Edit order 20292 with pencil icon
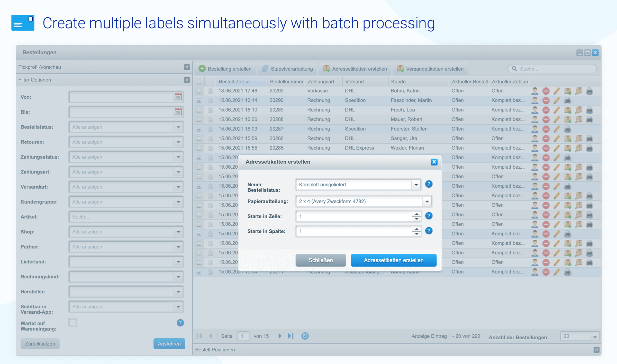 click(557, 91)
